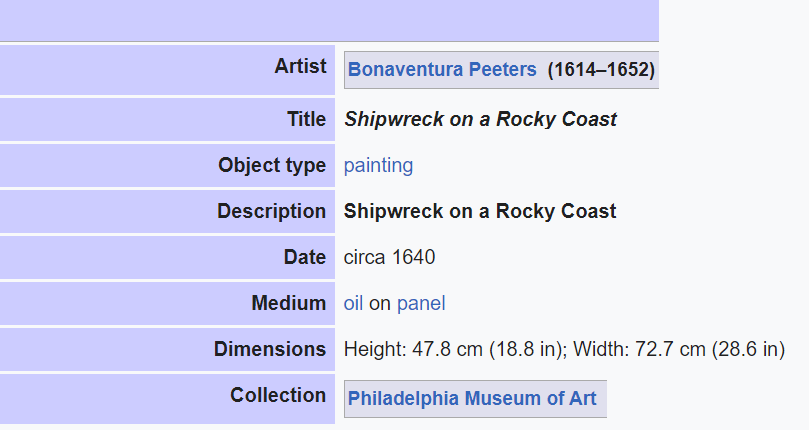Screen dimensions: 809x430
Task: Follow the panel medium link
Action: (421, 304)
